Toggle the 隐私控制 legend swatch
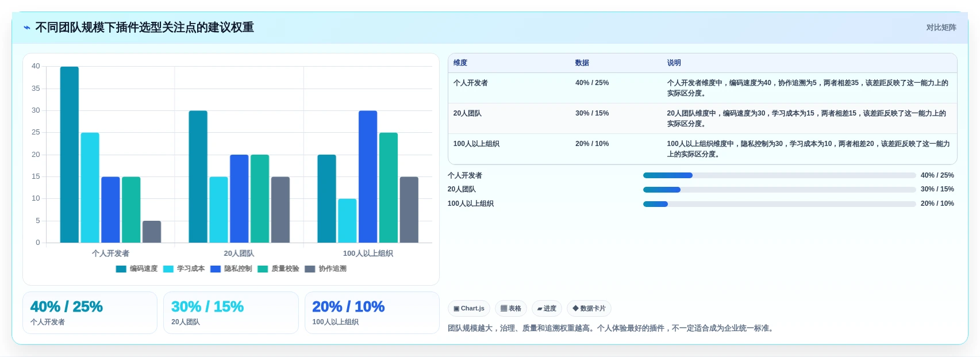Viewport: 980px width, 357px height. 216,269
